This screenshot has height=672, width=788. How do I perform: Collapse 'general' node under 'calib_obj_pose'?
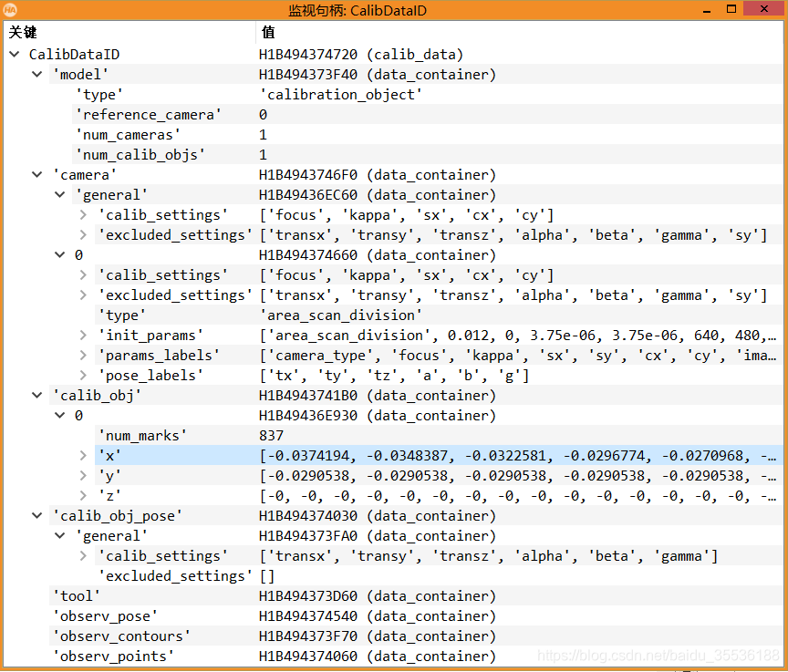60,536
